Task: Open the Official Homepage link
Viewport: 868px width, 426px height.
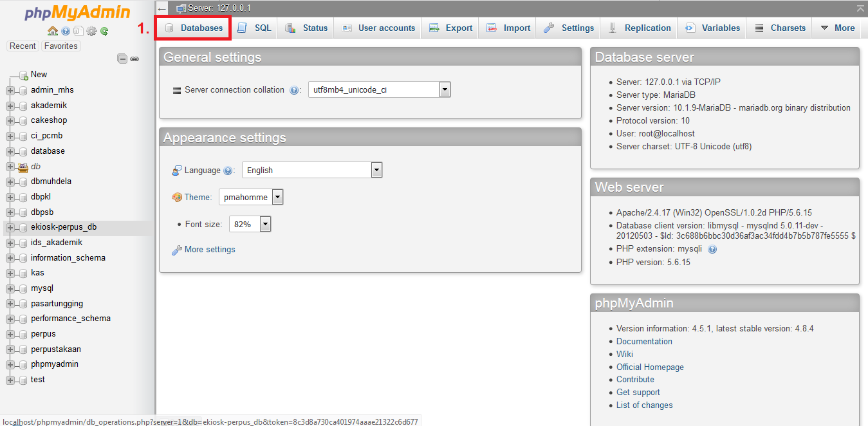Action: (x=650, y=367)
